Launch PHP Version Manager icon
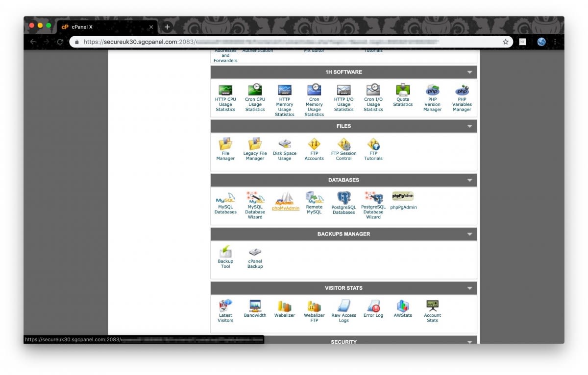 point(433,90)
